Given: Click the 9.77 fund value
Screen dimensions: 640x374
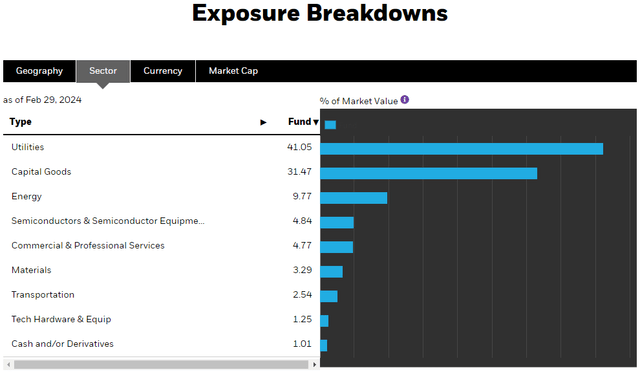Looking at the screenshot, I should pyautogui.click(x=302, y=196).
